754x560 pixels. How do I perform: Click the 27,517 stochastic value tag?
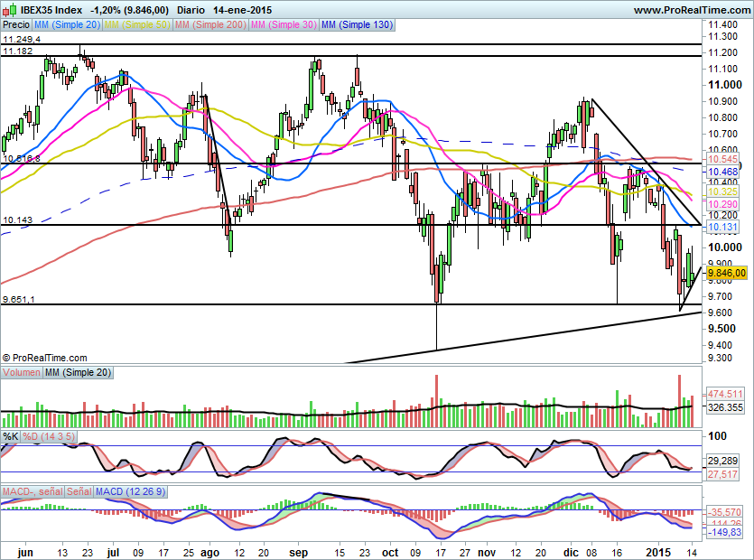[x=722, y=474]
